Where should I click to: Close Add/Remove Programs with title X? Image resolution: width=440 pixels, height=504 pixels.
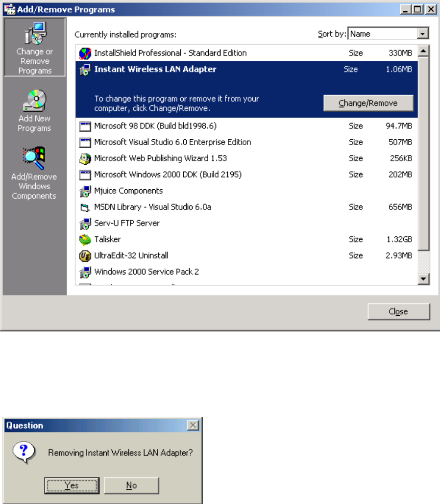point(431,9)
